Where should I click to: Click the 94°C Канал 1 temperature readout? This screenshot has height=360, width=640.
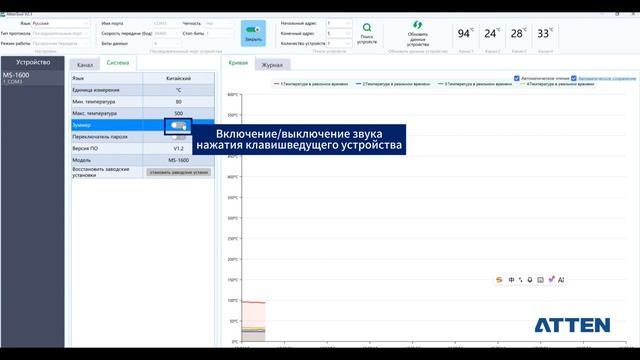pos(466,33)
